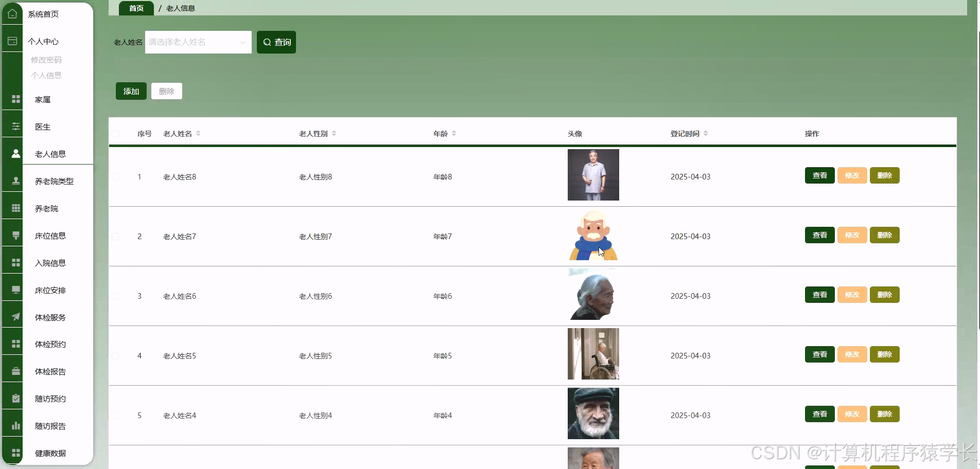The image size is (980, 469).
Task: Click 删除 for row 老人姓名5
Action: [x=885, y=354]
